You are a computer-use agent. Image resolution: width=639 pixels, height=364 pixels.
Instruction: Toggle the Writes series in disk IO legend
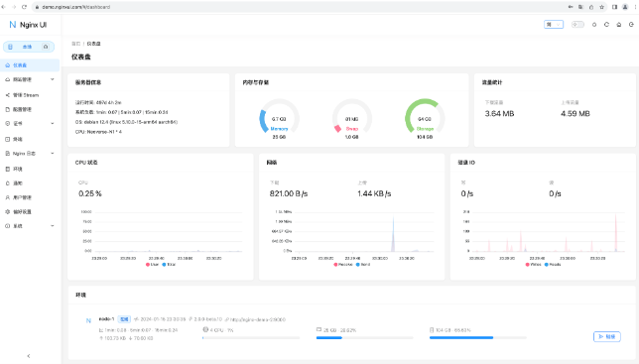click(533, 265)
